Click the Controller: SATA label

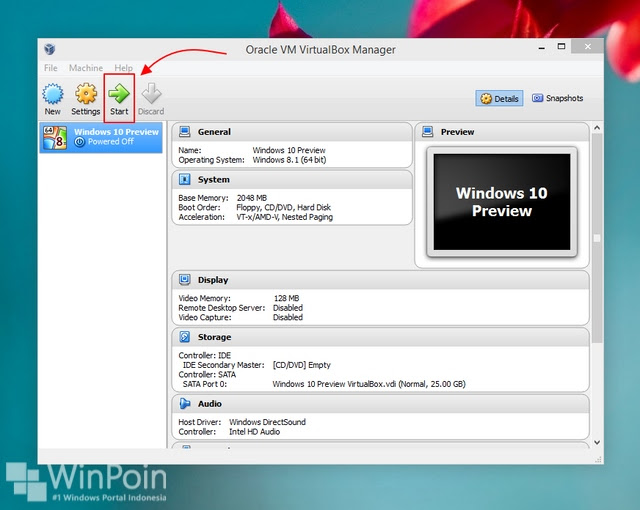pos(207,375)
